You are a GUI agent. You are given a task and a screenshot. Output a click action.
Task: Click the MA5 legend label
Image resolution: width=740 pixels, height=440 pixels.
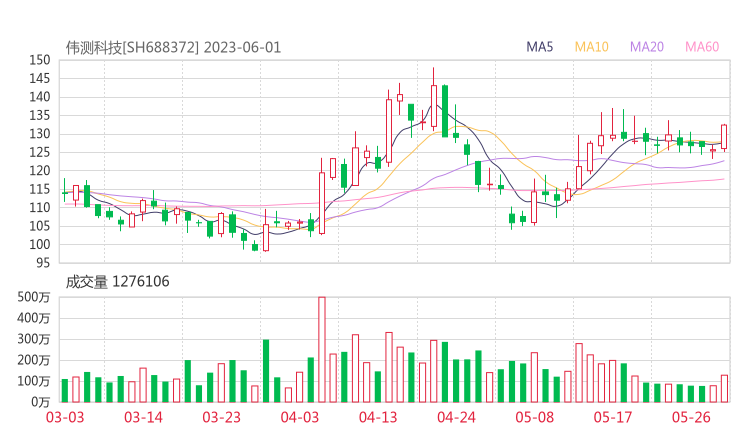coord(539,47)
